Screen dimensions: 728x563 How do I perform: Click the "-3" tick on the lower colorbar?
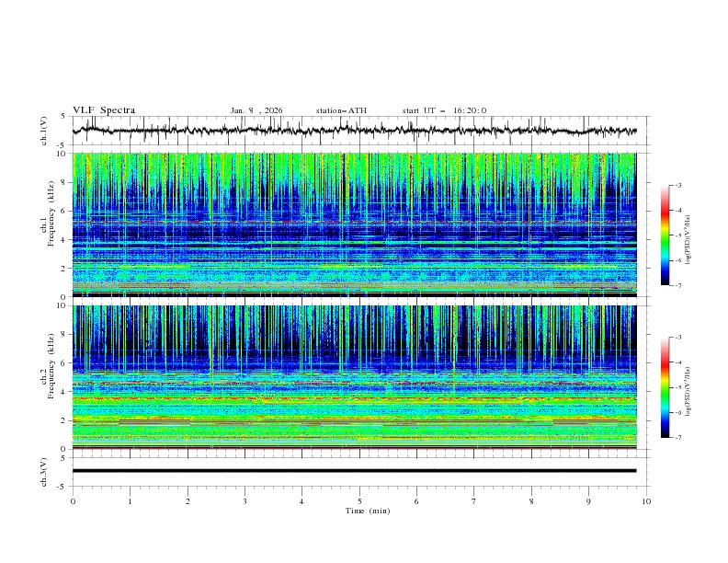click(678, 338)
